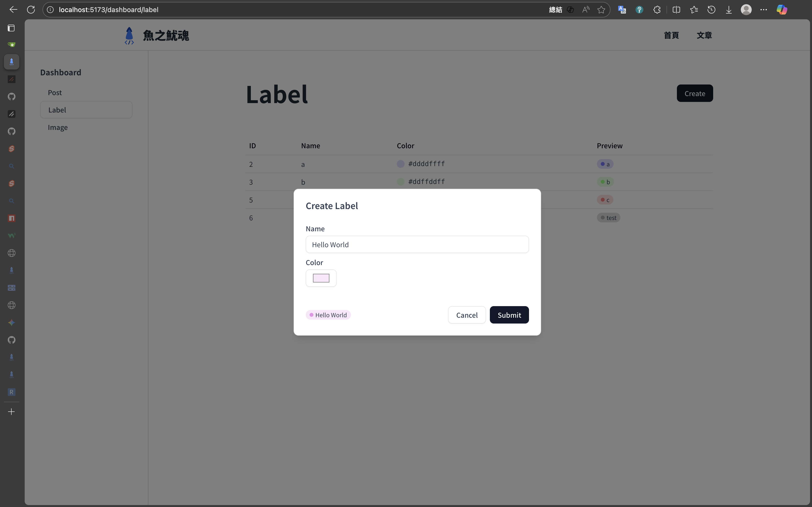Click the new tab plus icon in sidebar
This screenshot has width=812, height=507.
11,411
